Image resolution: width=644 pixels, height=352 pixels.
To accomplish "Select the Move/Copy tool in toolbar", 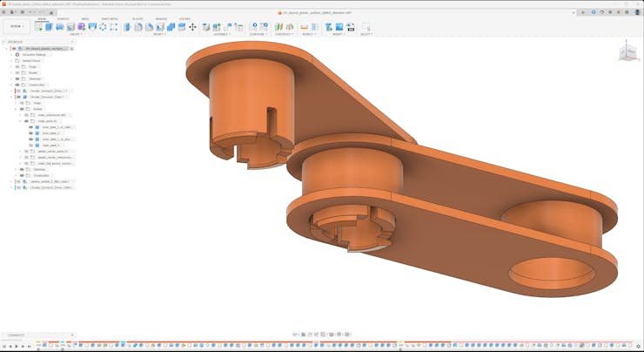I will pyautogui.click(x=192, y=27).
